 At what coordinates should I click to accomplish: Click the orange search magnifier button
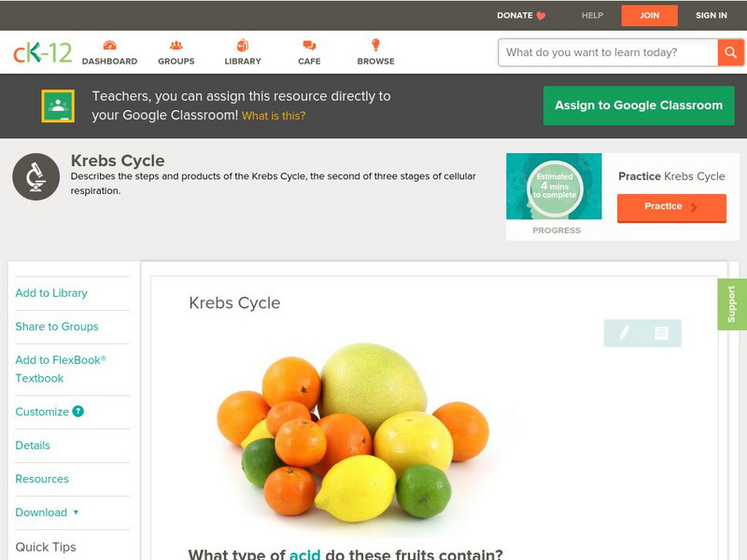point(730,52)
